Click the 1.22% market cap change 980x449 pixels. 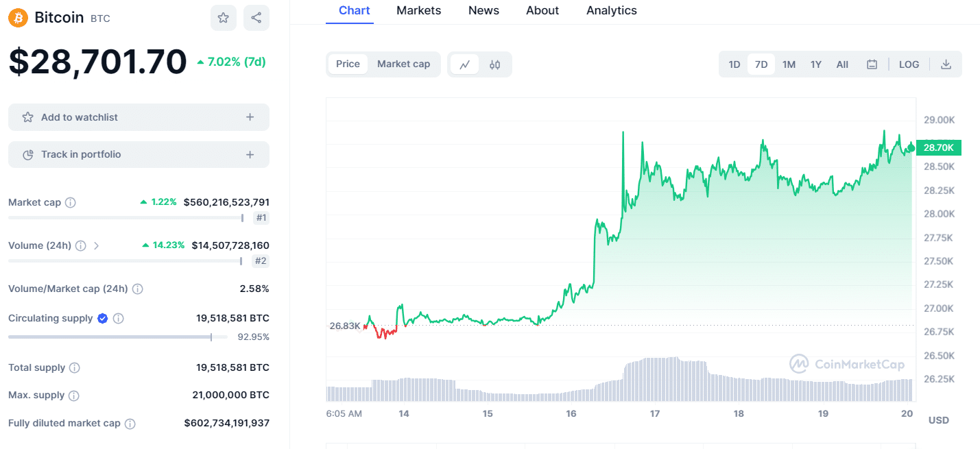coord(158,202)
